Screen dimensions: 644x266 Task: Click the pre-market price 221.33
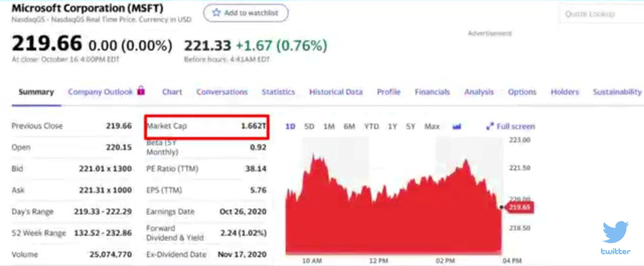208,46
